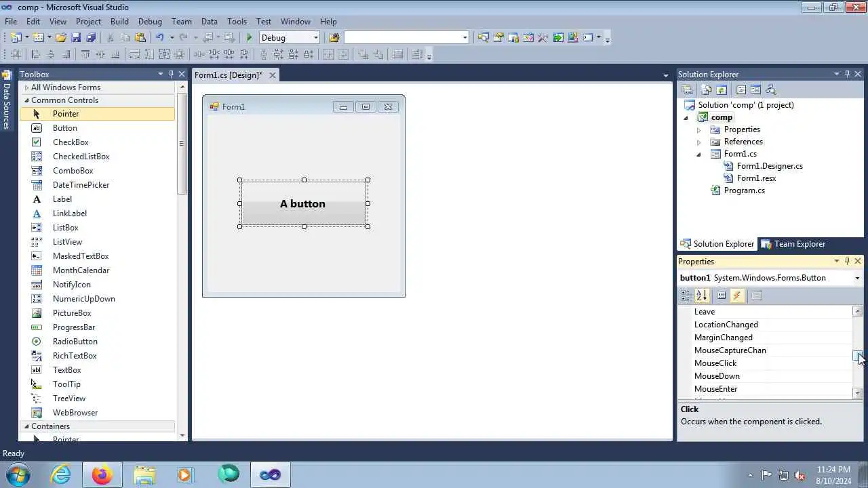Screen dimensions: 868x488
Task: Click the Windows Start button
Action: click(x=17, y=474)
